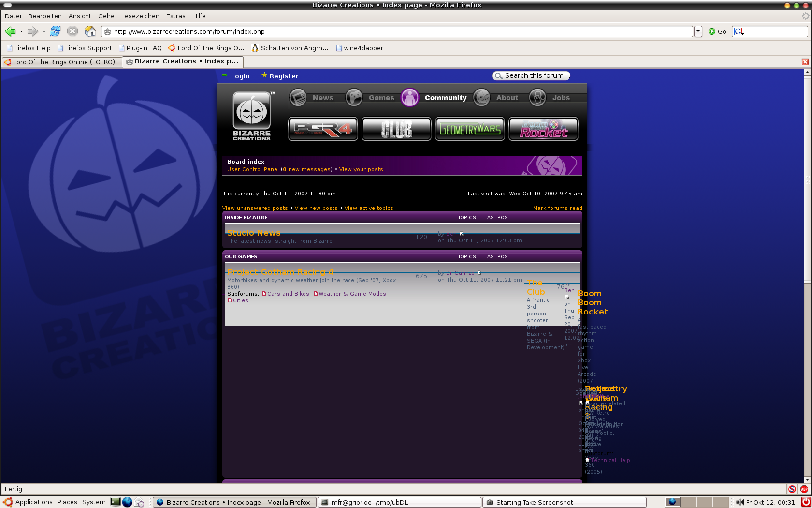Close the current tab with red X
The width and height of the screenshot is (812, 508).
point(805,62)
